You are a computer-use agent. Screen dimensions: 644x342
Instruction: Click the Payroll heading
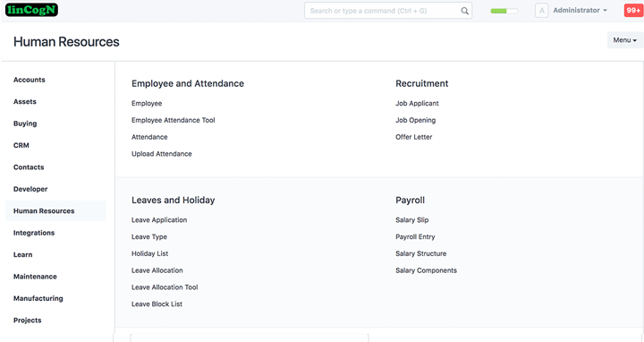410,201
